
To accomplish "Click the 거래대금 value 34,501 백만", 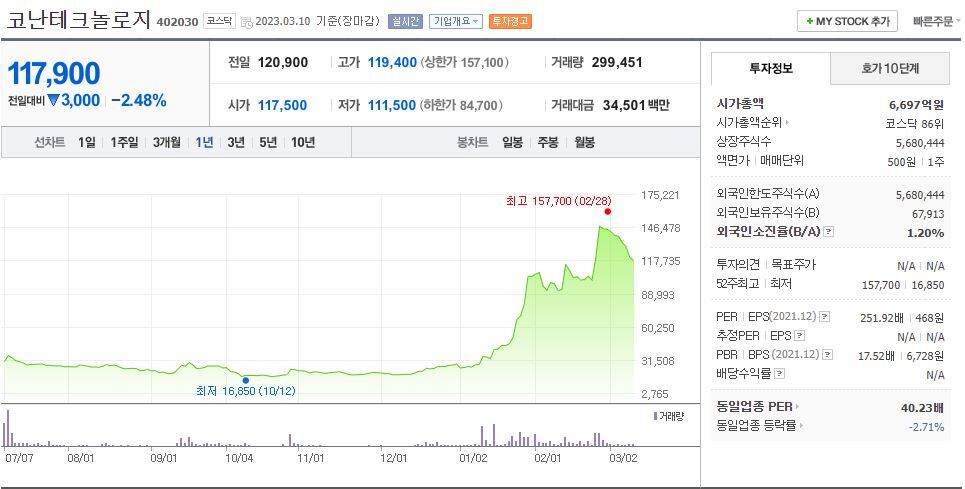I will 636,105.
